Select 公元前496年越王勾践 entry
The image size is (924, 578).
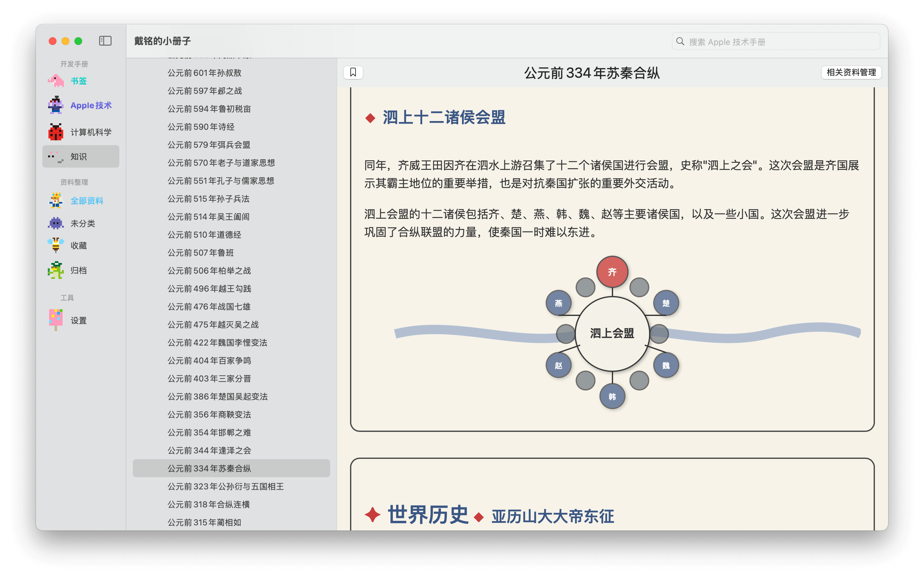[x=231, y=288]
